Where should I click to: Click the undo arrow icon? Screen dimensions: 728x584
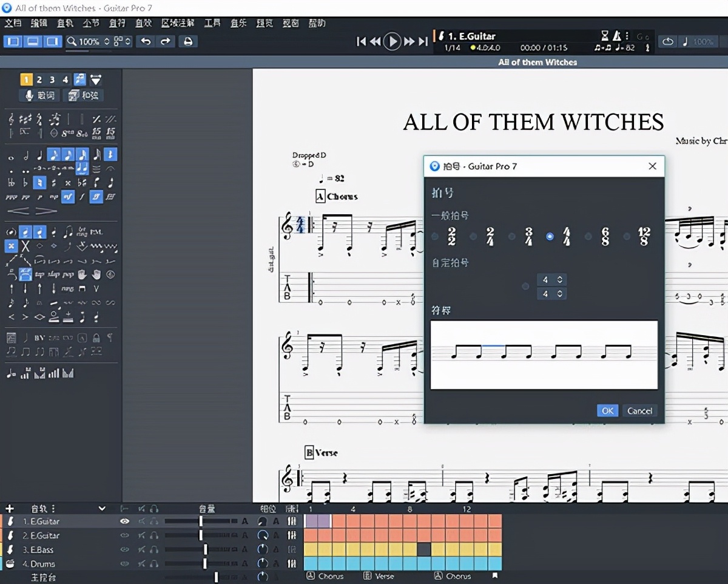click(146, 41)
